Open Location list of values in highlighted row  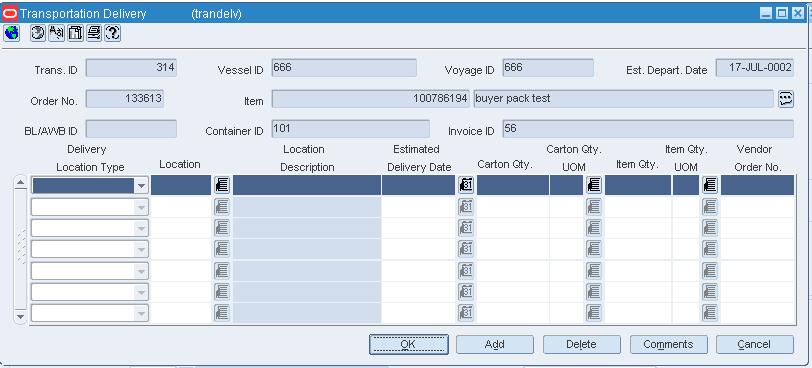click(222, 185)
